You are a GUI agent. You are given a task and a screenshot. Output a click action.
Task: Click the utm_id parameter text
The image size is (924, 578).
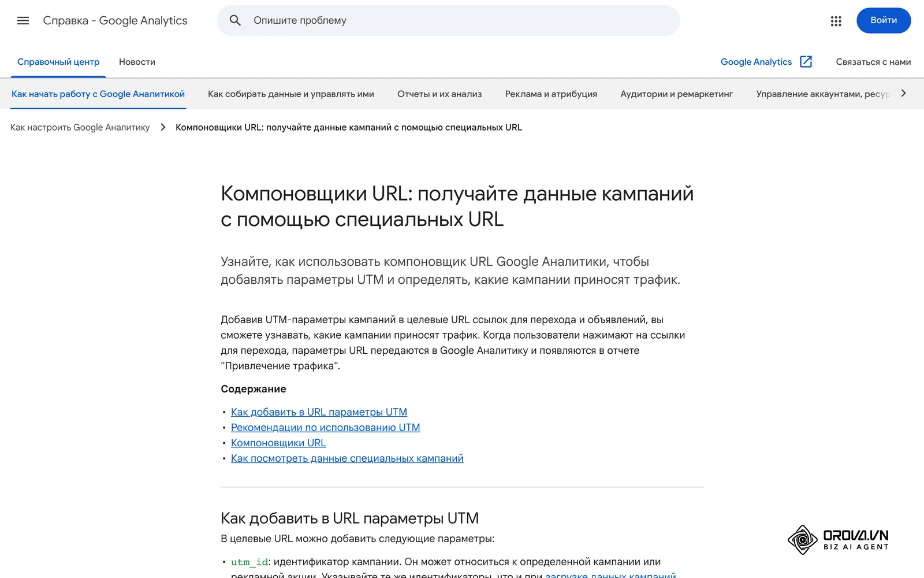pos(249,562)
